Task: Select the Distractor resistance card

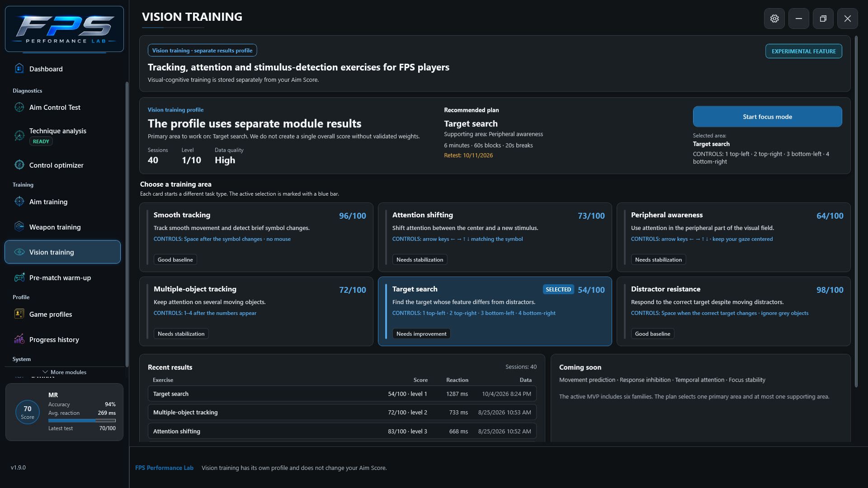Action: pos(734,311)
